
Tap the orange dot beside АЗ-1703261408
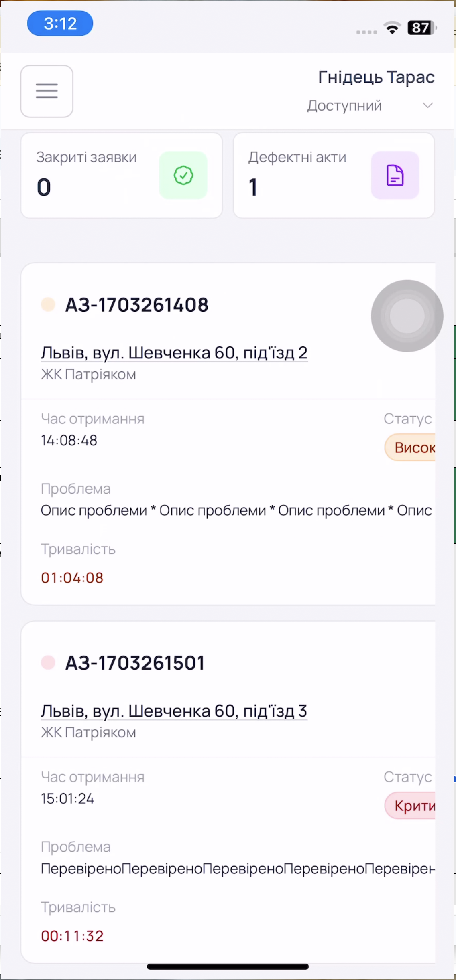(x=48, y=304)
